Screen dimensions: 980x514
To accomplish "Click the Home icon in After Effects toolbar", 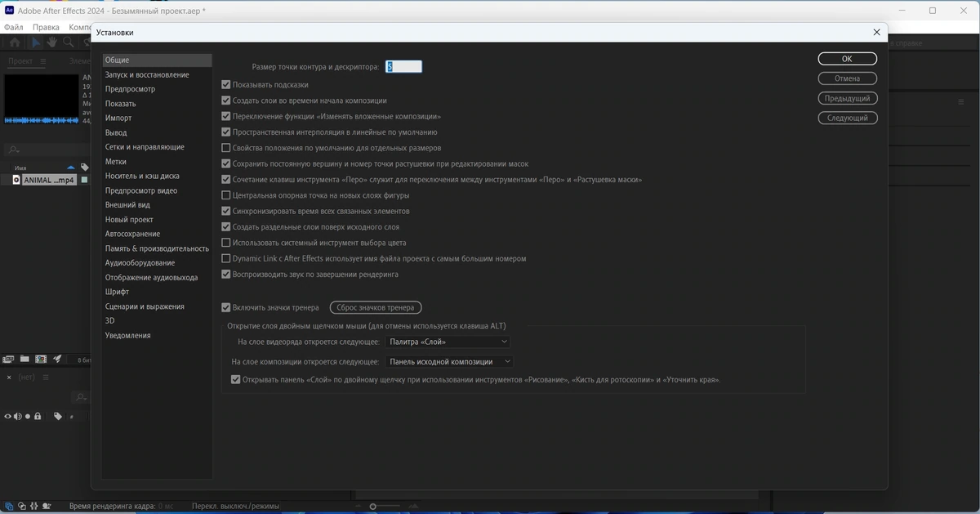I will click(x=15, y=42).
